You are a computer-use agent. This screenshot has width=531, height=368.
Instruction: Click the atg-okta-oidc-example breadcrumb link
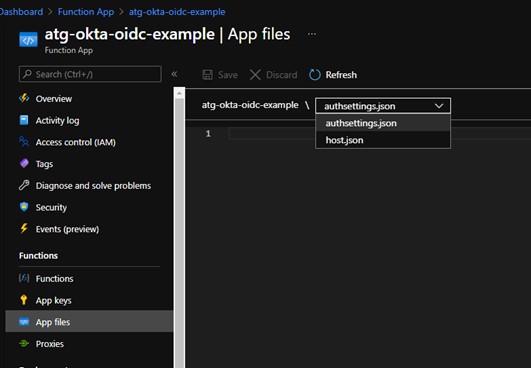(177, 12)
